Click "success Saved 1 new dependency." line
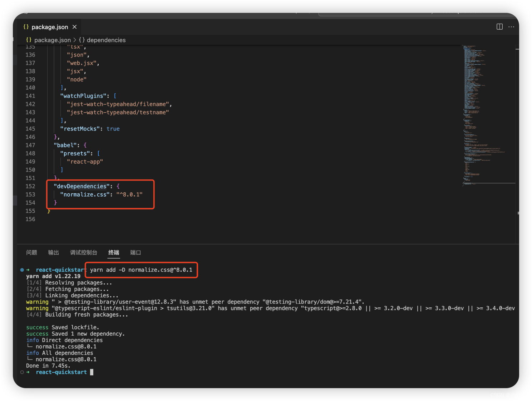 pos(75,334)
